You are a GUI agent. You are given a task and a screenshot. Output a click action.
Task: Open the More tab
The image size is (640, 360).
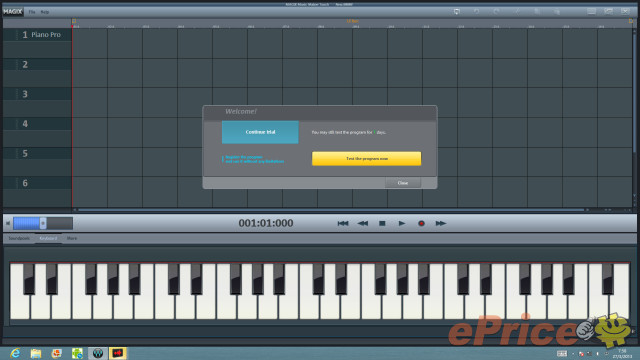coord(72,238)
